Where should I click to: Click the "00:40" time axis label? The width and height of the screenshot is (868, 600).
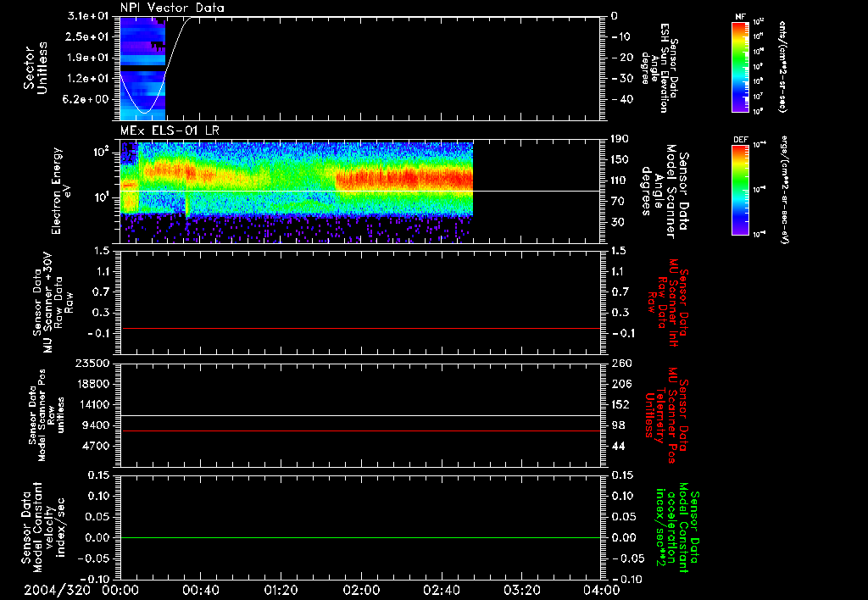tap(201, 590)
